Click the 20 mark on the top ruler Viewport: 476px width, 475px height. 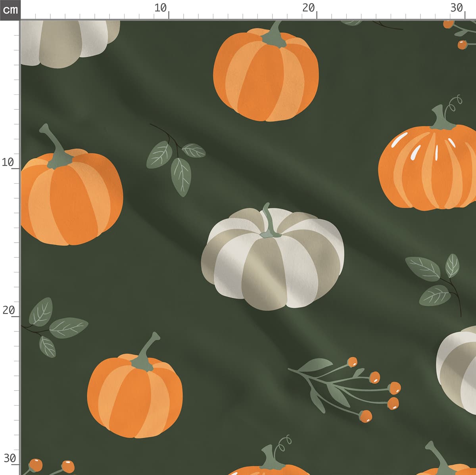coord(309,8)
